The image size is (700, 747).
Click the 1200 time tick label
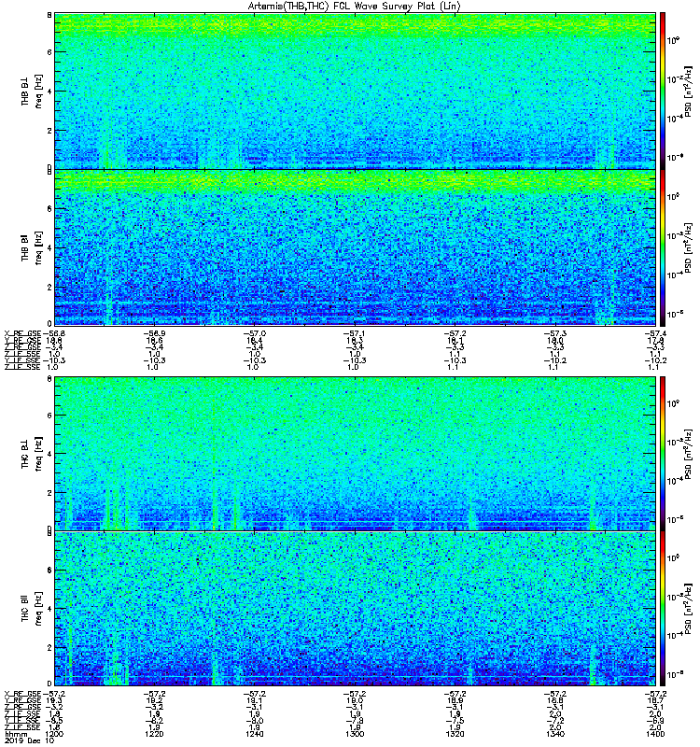[53, 734]
